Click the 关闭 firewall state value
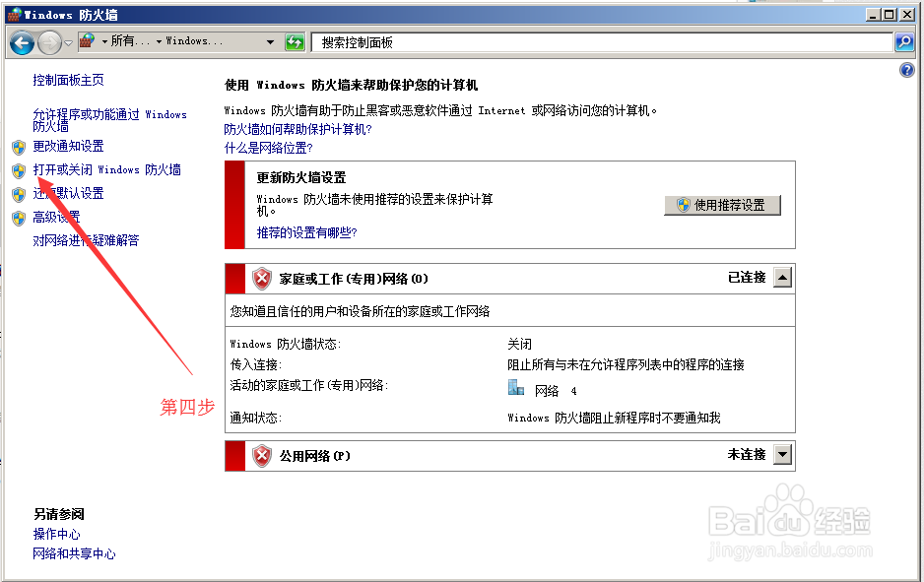 520,344
